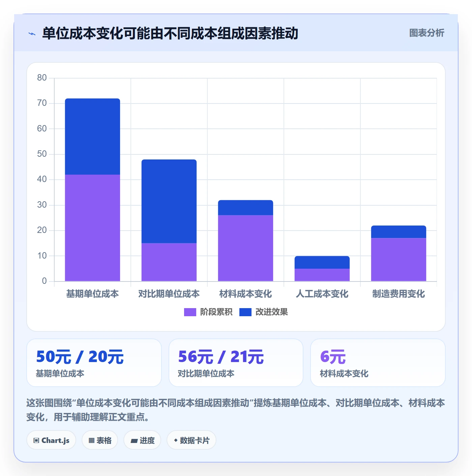The height and width of the screenshot is (476, 472).
Task: Click the 基期单位成本 caption in the first data card
Action: 60,374
